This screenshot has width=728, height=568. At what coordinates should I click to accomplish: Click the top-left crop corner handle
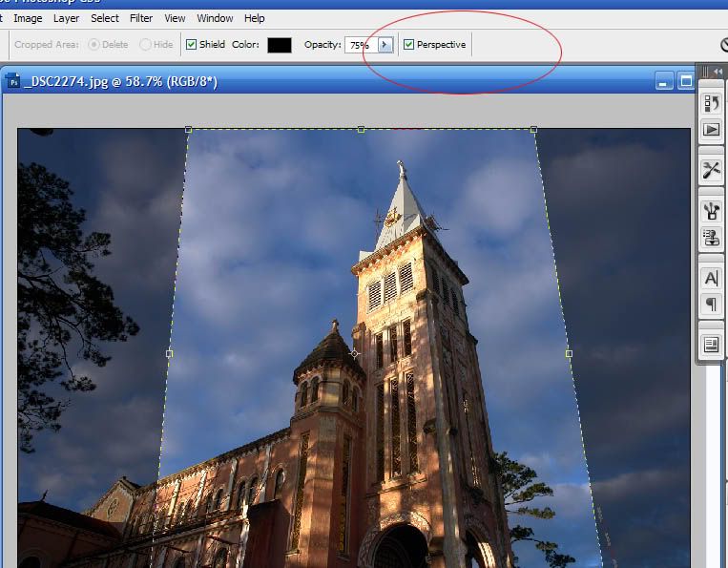pyautogui.click(x=188, y=130)
